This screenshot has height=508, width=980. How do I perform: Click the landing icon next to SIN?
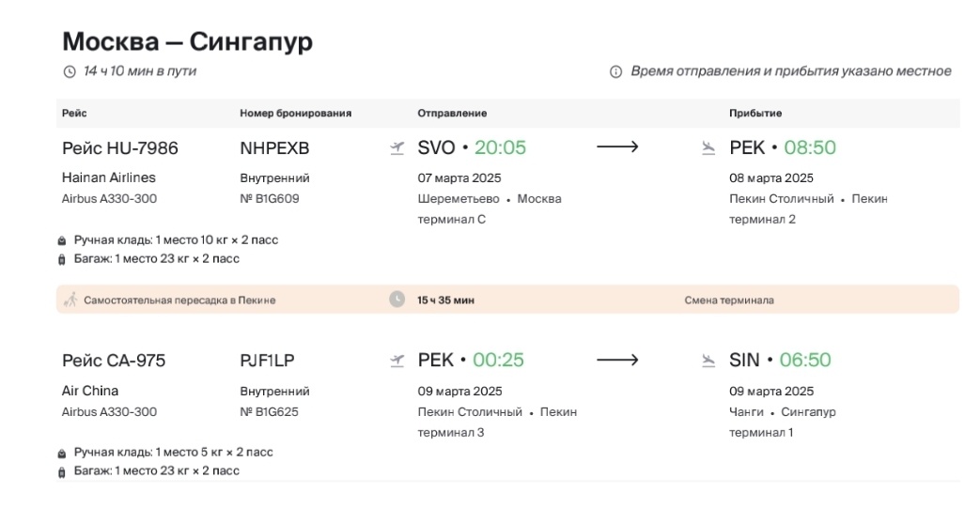tap(708, 361)
